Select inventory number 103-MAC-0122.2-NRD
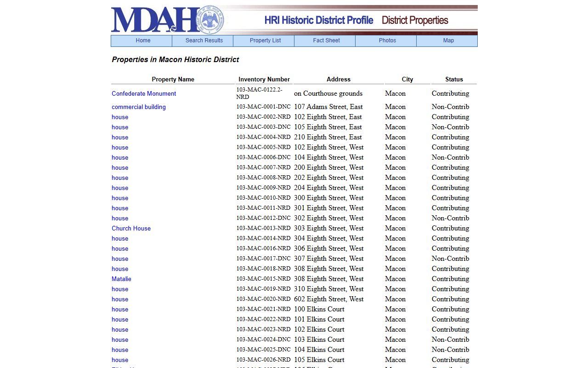The image size is (588, 368). (x=260, y=93)
